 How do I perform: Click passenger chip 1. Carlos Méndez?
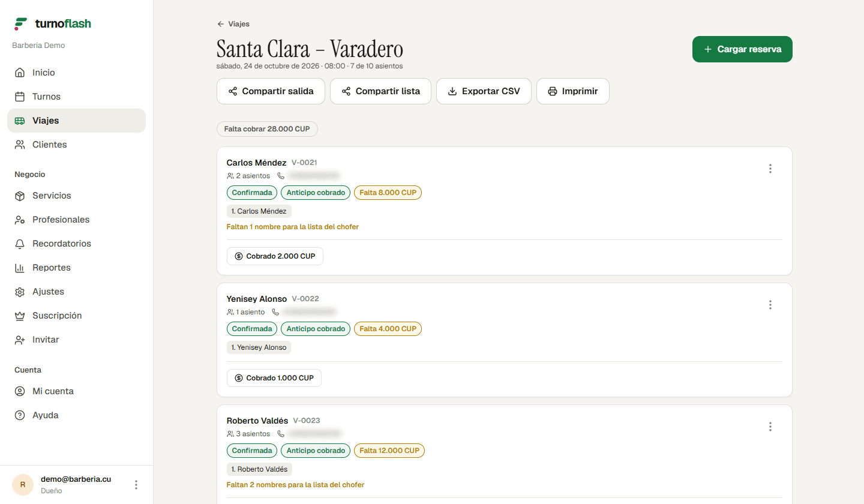259,211
